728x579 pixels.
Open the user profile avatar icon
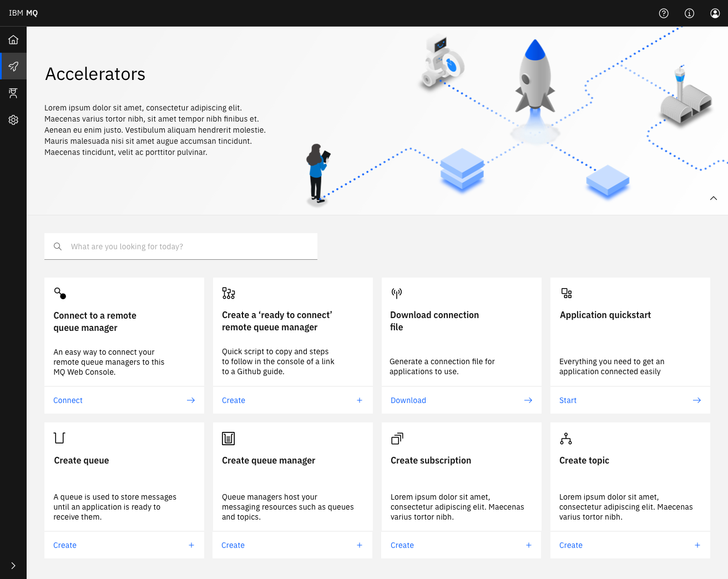tap(715, 13)
